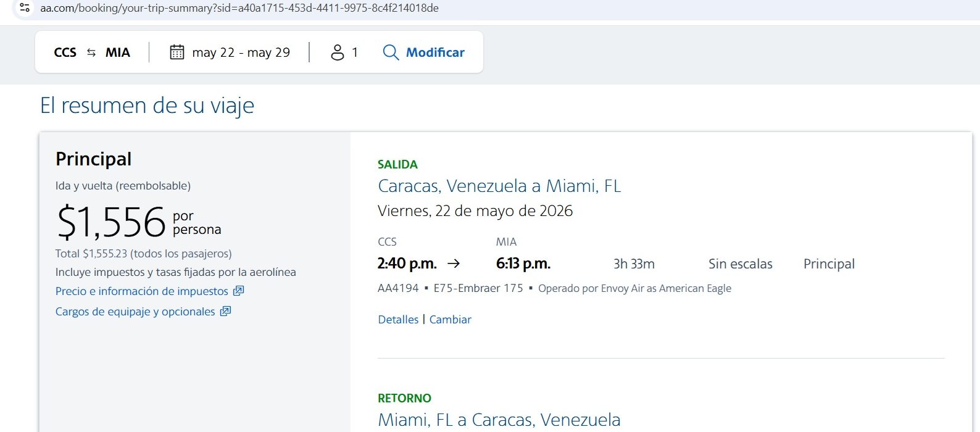Open the external link icon after Precio e información
980x432 pixels.
[x=238, y=291]
